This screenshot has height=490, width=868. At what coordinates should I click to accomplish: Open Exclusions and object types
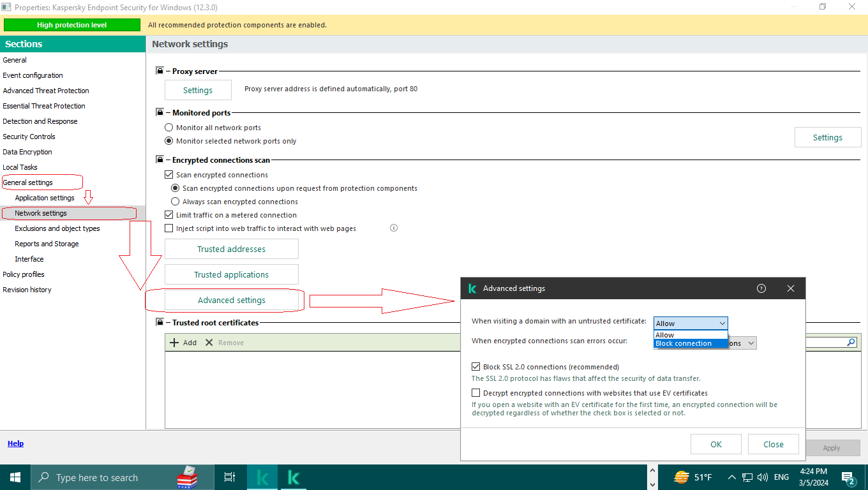pos(57,228)
